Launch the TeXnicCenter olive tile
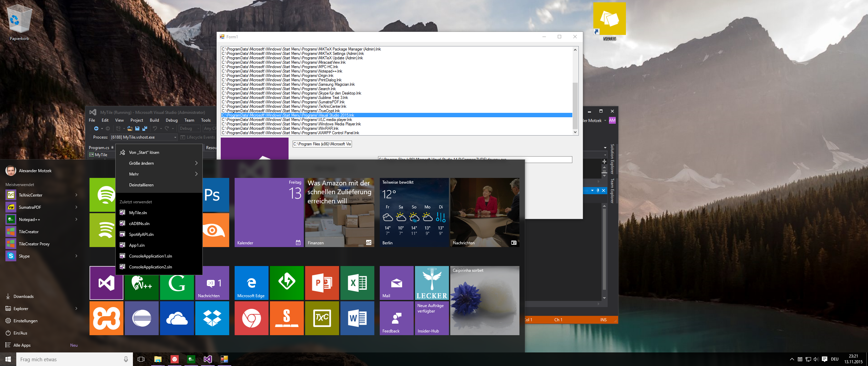The width and height of the screenshot is (868, 366). [322, 318]
